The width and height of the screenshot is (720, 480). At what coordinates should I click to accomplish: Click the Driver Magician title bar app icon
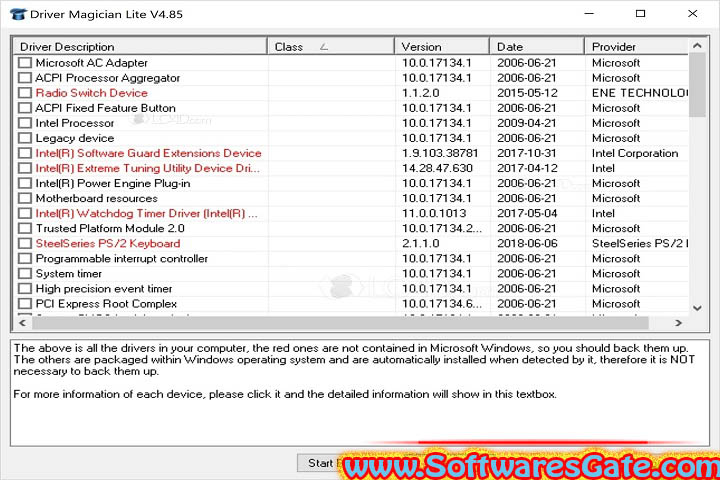pyautogui.click(x=17, y=14)
